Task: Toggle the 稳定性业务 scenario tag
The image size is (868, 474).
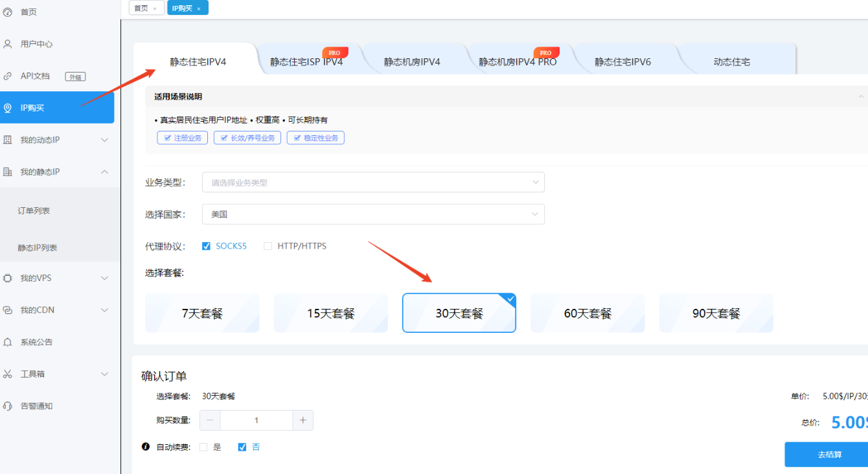Action: [315, 138]
